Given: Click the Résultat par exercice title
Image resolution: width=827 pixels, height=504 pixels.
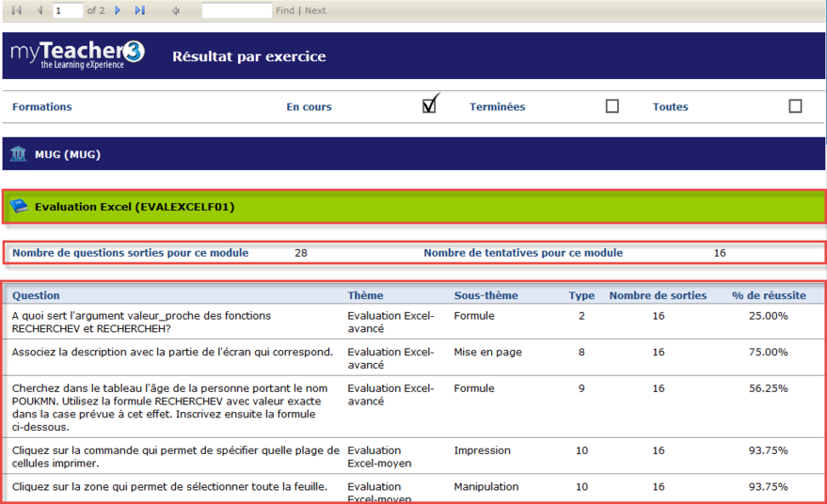Looking at the screenshot, I should (249, 56).
